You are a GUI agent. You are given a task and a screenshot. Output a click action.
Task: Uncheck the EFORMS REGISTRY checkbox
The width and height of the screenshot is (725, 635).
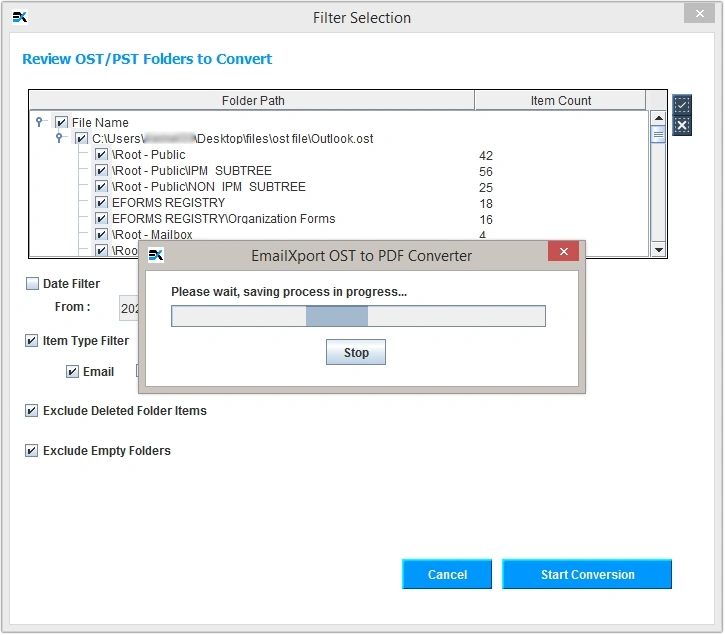(101, 203)
